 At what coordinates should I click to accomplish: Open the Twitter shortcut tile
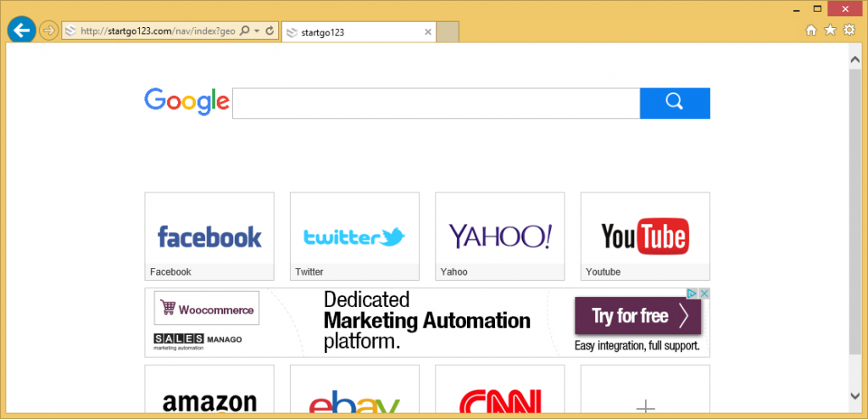(x=354, y=236)
